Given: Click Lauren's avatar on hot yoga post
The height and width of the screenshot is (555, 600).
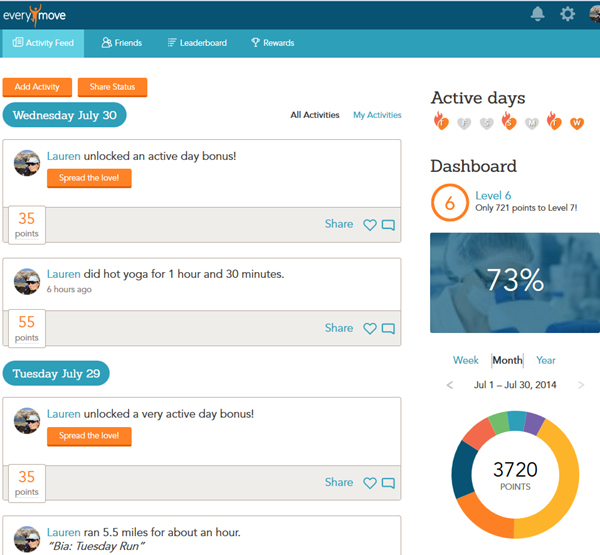Looking at the screenshot, I should 28,281.
